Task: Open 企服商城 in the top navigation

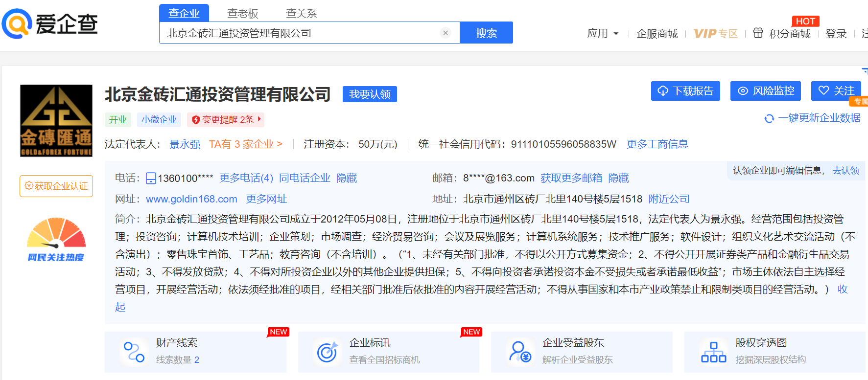Action: click(x=657, y=33)
